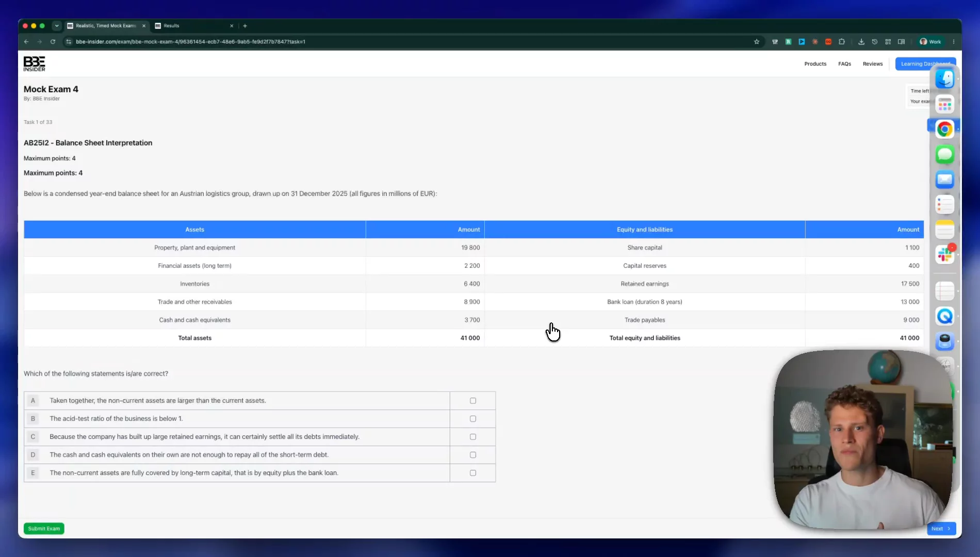Click the Trade payables cell
Viewport: 980px width, 557px height.
644,320
